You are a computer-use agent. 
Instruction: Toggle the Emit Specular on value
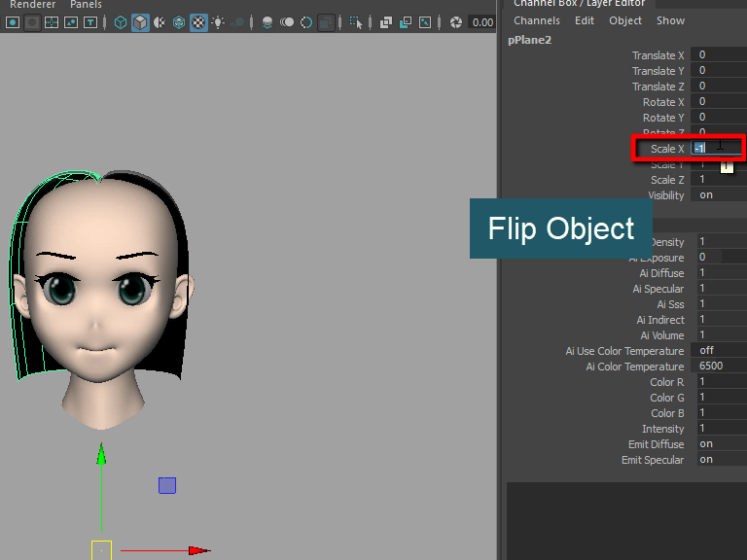coord(718,460)
